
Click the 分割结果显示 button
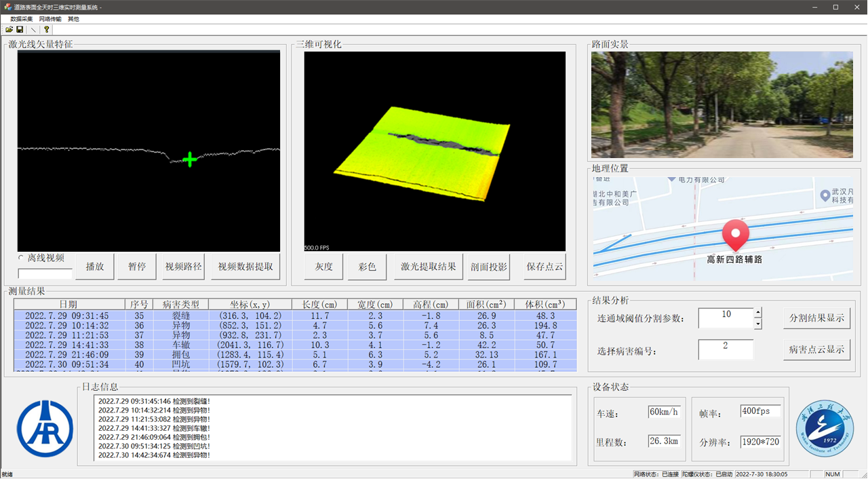816,318
